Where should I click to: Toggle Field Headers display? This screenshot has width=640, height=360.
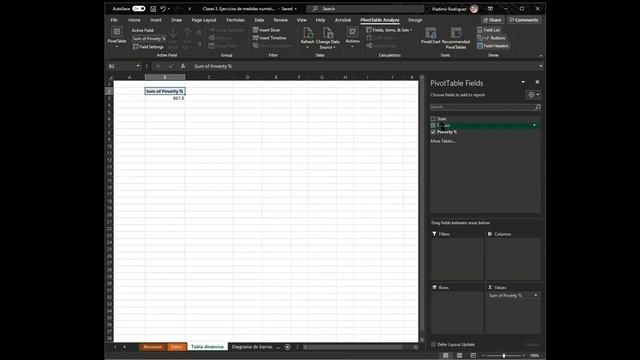(493, 46)
